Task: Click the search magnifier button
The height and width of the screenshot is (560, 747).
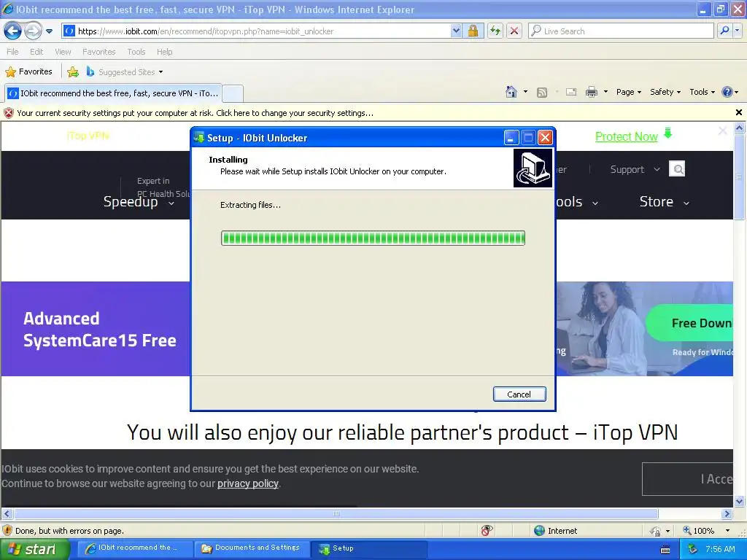Action: (x=724, y=31)
